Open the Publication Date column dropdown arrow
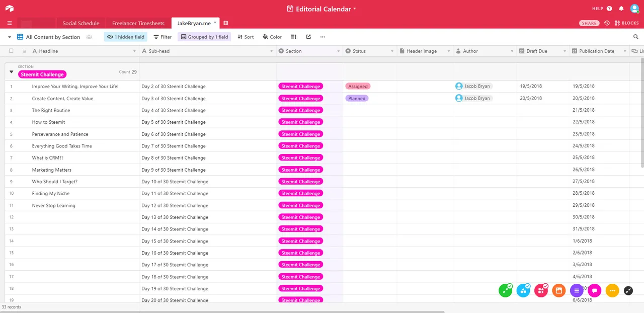This screenshot has width=644, height=313. pyautogui.click(x=625, y=51)
